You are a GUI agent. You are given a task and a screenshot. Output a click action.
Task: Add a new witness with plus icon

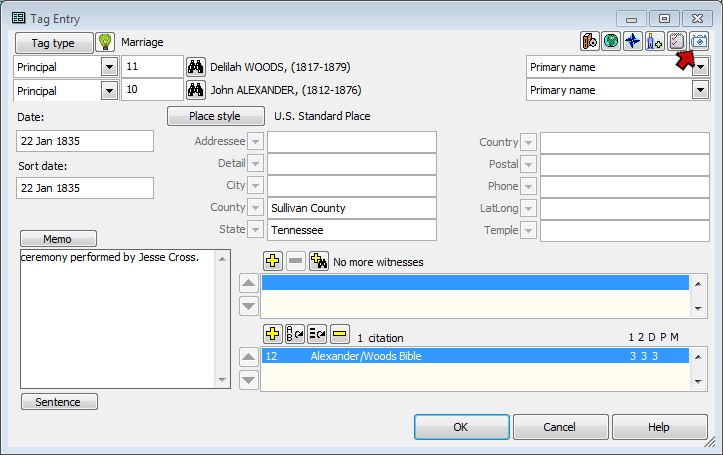pyautogui.click(x=272, y=261)
